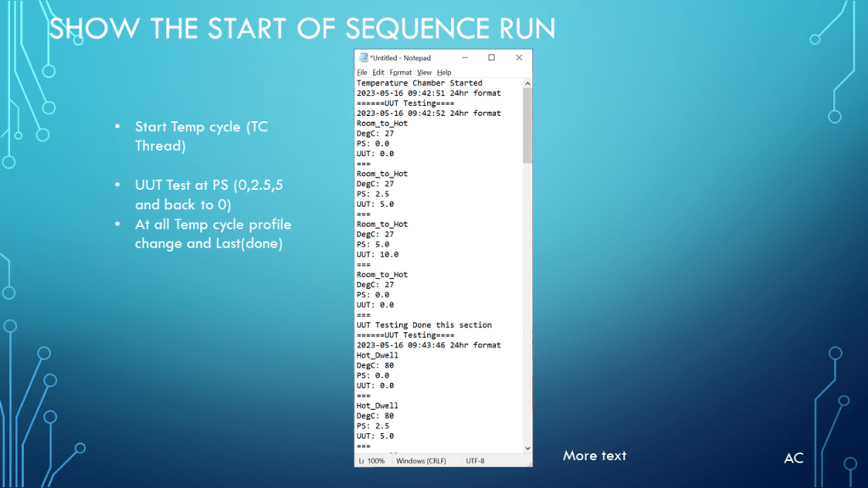Click the slide title 'Show the start of sequence run'
The width and height of the screenshot is (868, 488).
point(302,29)
